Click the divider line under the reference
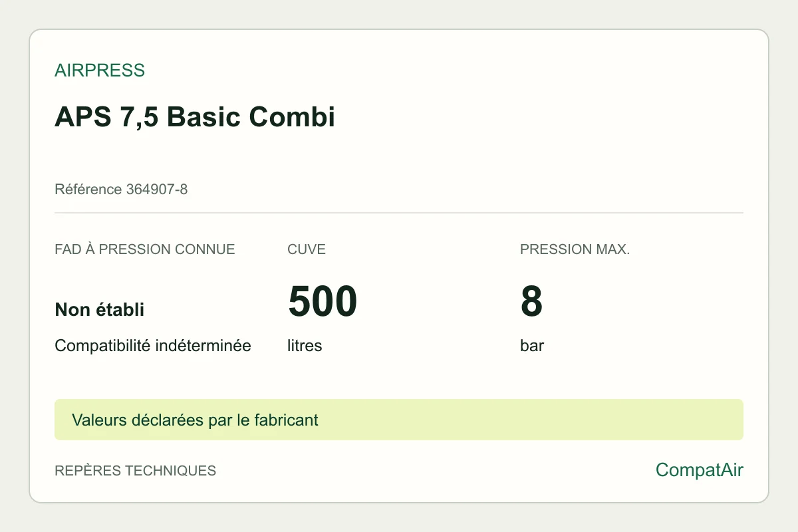The width and height of the screenshot is (798, 532). pos(399,213)
